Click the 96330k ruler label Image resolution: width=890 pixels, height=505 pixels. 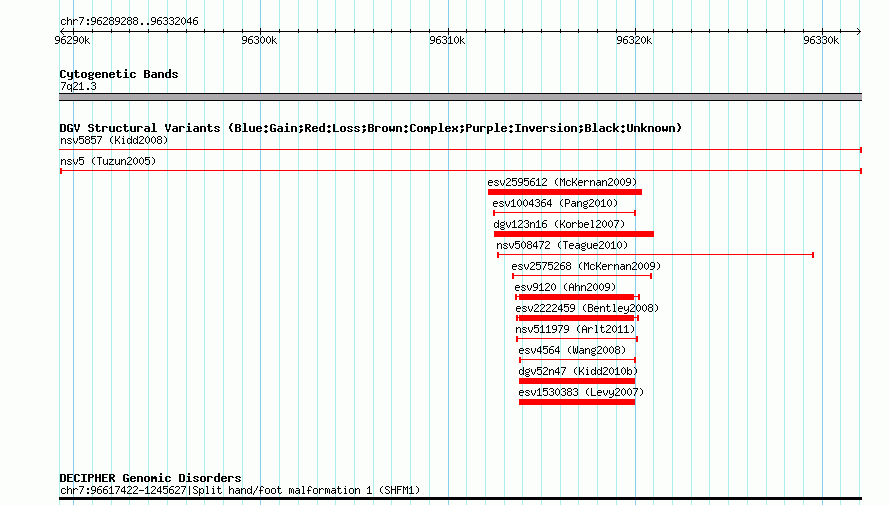pyautogui.click(x=821, y=40)
